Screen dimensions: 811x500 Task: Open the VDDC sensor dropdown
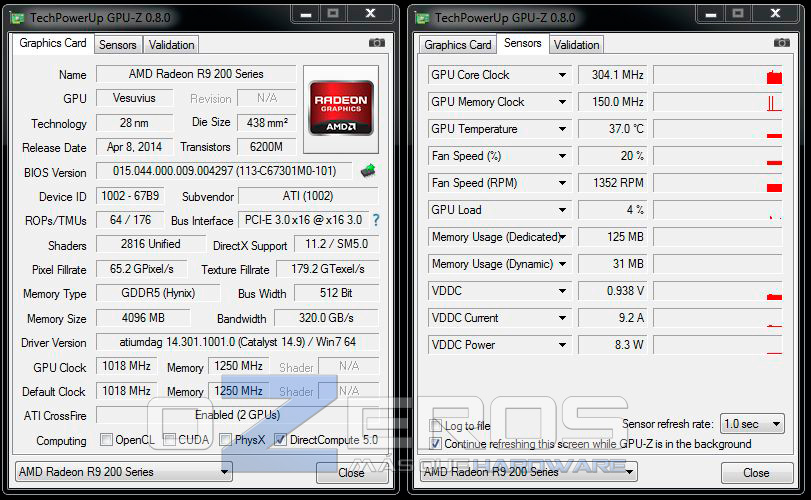pos(562,291)
